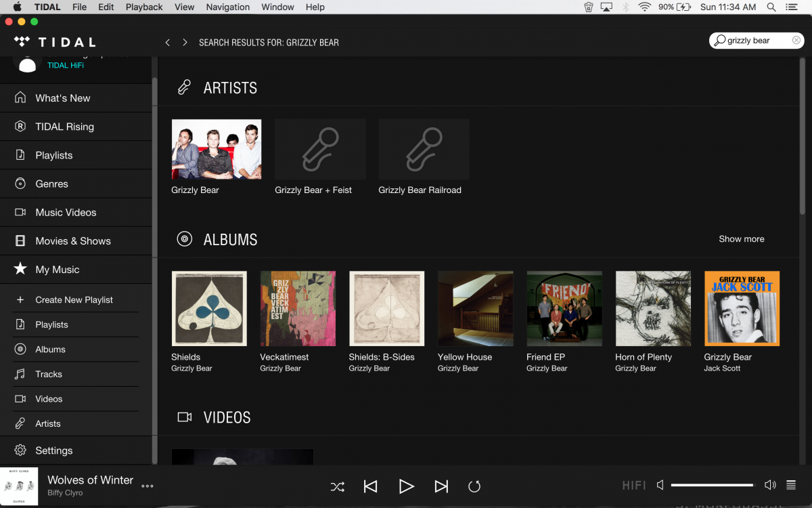Click the main content scrollbar
The image size is (812, 508).
click(803, 135)
